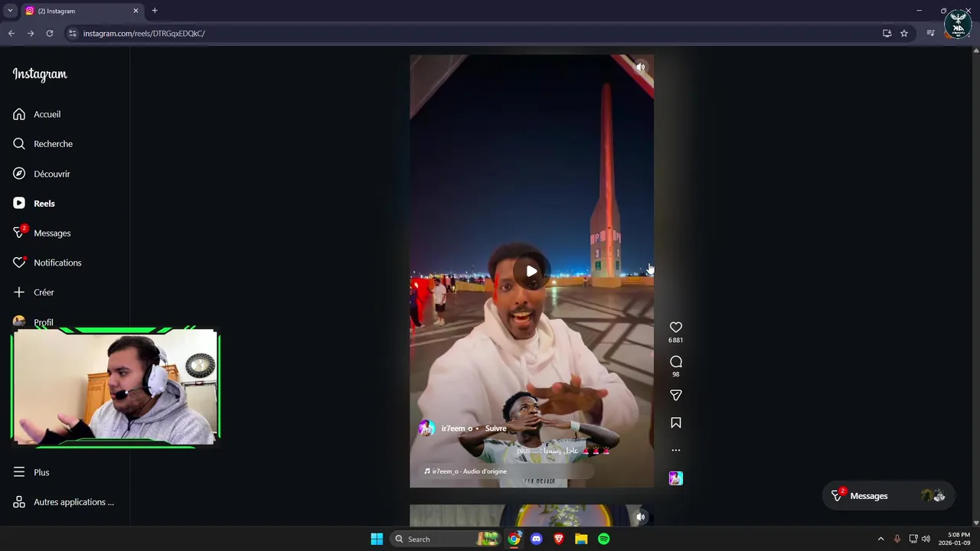Play the paused reel
The height and width of the screenshot is (551, 980).
pos(531,271)
